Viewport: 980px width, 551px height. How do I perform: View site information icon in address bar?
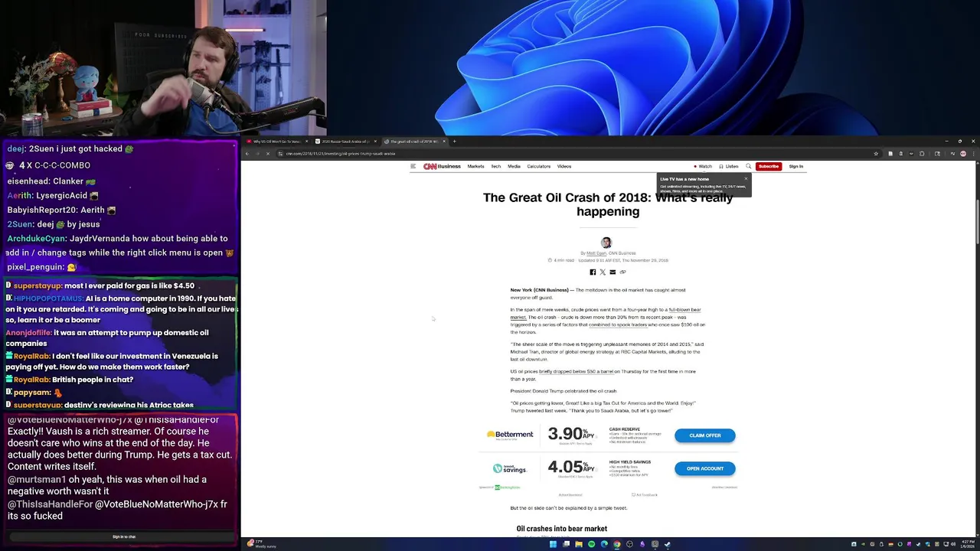pos(280,154)
